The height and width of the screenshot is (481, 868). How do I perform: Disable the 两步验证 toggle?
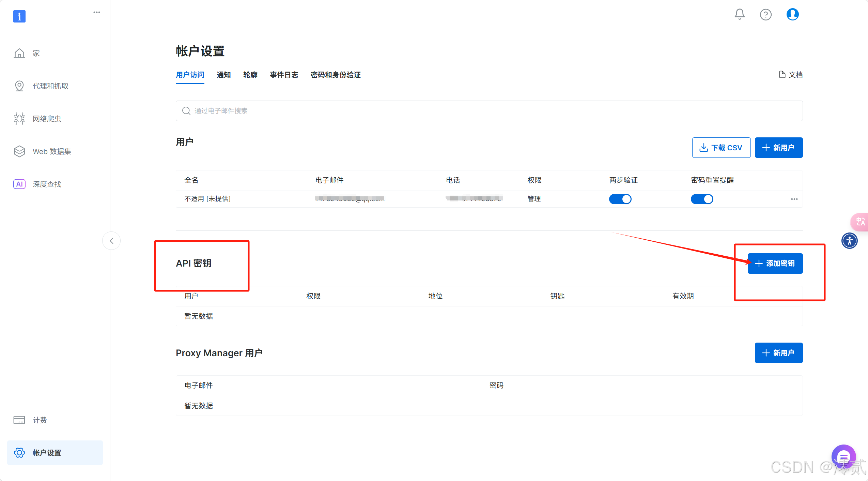click(620, 199)
